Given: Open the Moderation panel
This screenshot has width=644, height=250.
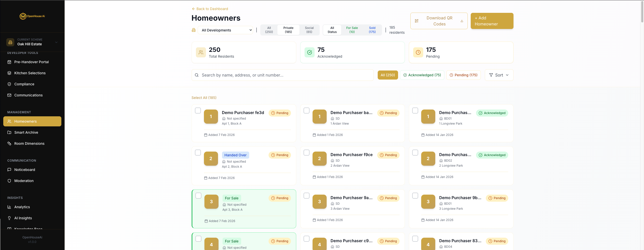Looking at the screenshot, I should 24,181.
